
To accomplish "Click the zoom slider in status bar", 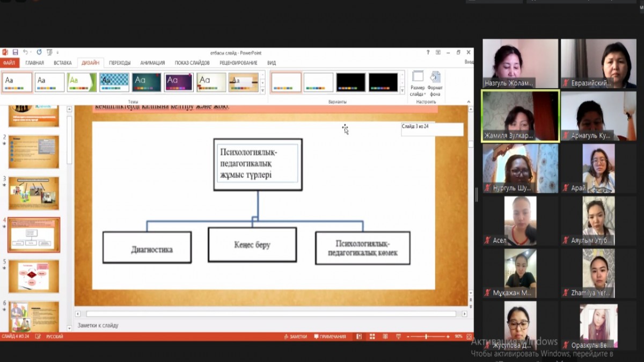I will pos(427,337).
